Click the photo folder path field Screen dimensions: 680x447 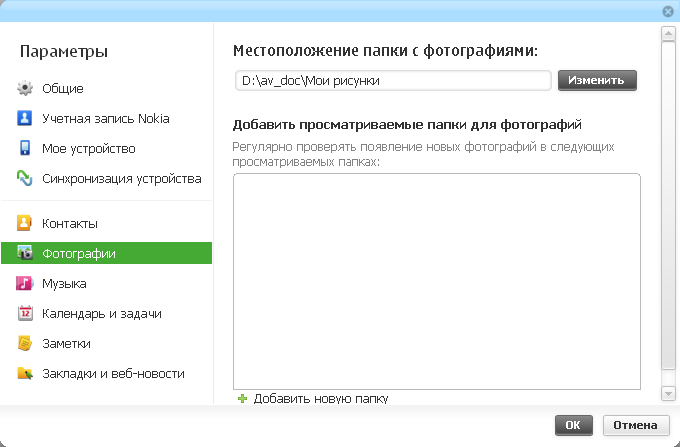(x=391, y=80)
